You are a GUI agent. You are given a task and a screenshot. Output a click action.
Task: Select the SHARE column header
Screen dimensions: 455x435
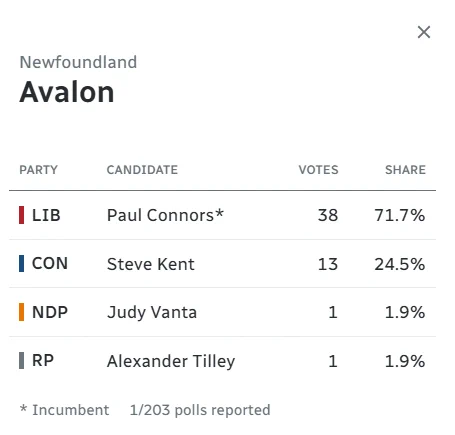(405, 170)
